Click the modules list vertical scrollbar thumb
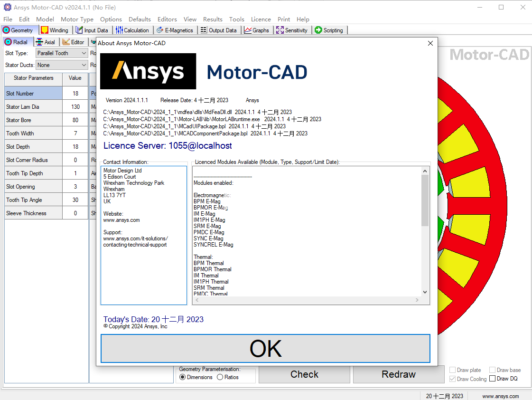Viewport: 532px width, 400px height. pos(425,200)
